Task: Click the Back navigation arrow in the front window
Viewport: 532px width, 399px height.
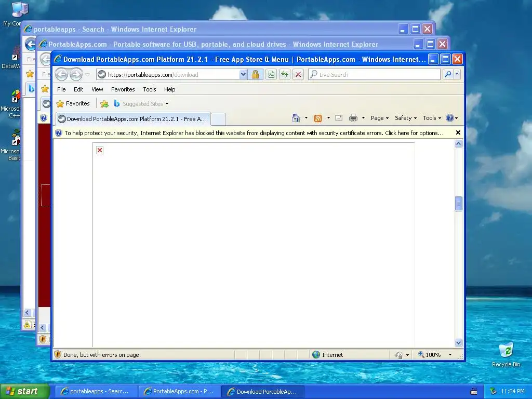Action: [x=61, y=74]
